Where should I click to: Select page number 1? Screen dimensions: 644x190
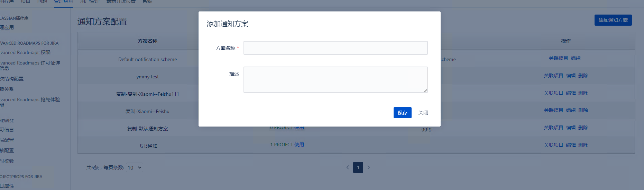tap(358, 167)
